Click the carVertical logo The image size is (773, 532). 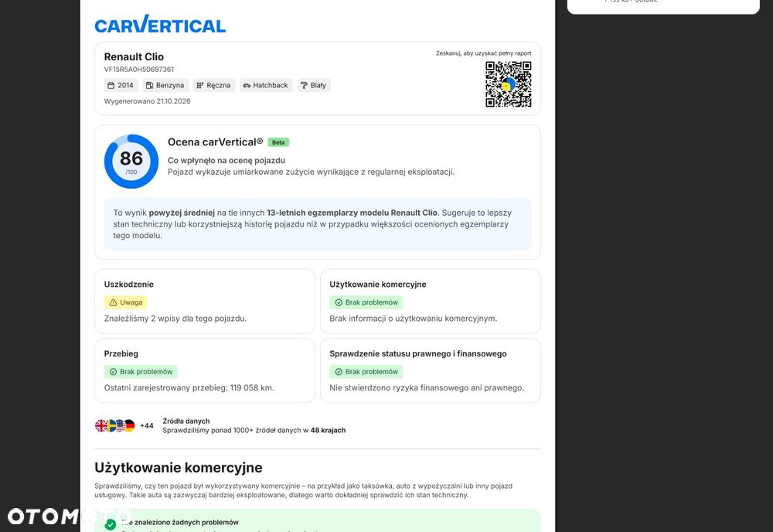(160, 24)
